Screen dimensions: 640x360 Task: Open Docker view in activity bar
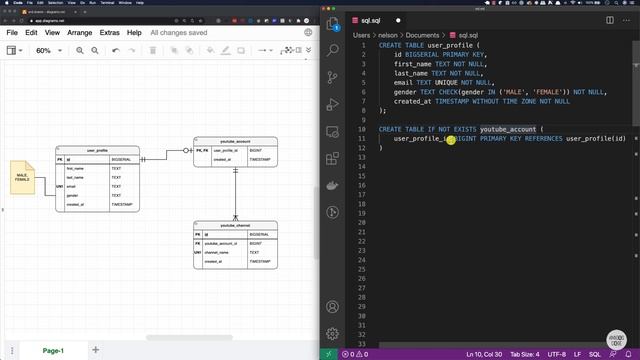(x=333, y=185)
